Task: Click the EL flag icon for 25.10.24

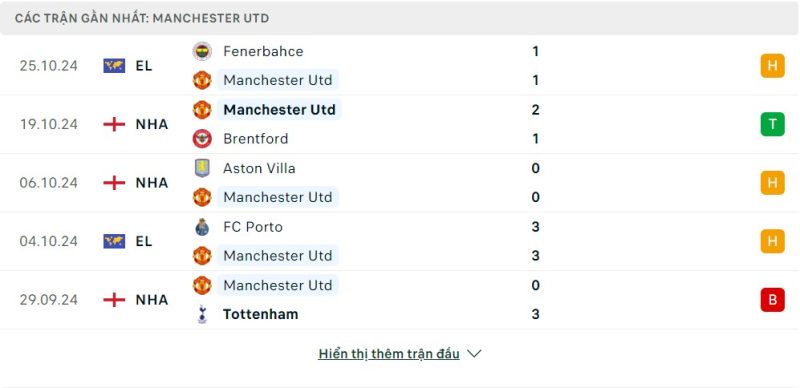Action: pos(114,66)
